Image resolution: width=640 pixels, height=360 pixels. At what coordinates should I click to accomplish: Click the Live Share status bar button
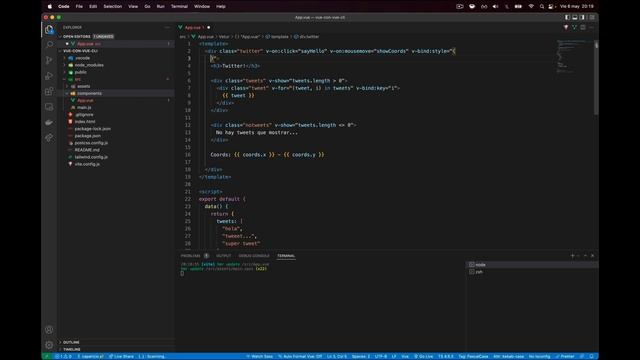point(121,356)
